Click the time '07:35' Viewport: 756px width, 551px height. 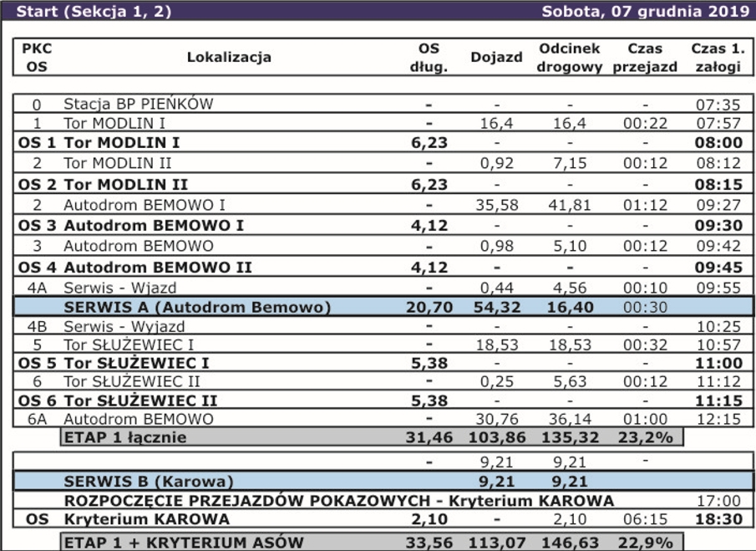click(x=718, y=105)
